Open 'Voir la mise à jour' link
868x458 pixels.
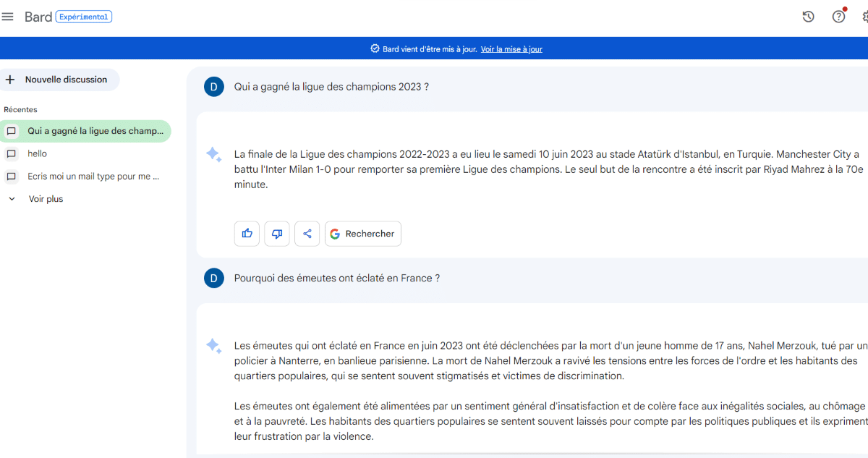coord(511,49)
